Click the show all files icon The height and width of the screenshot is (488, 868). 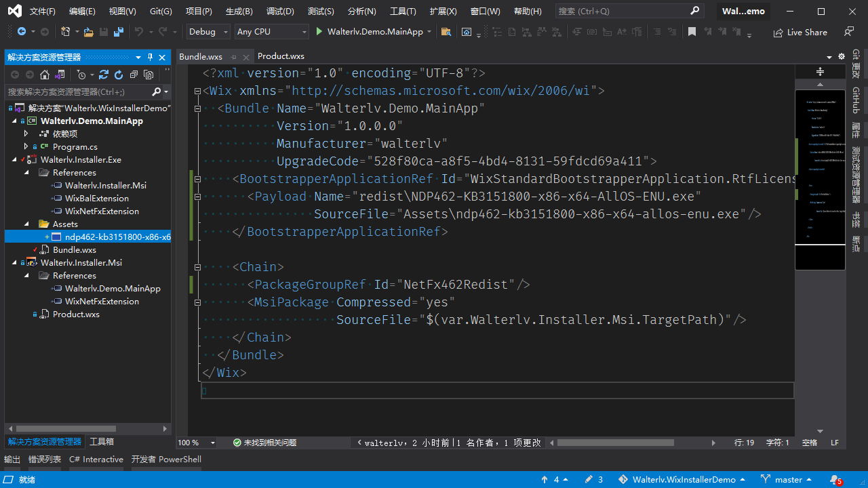[x=149, y=75]
